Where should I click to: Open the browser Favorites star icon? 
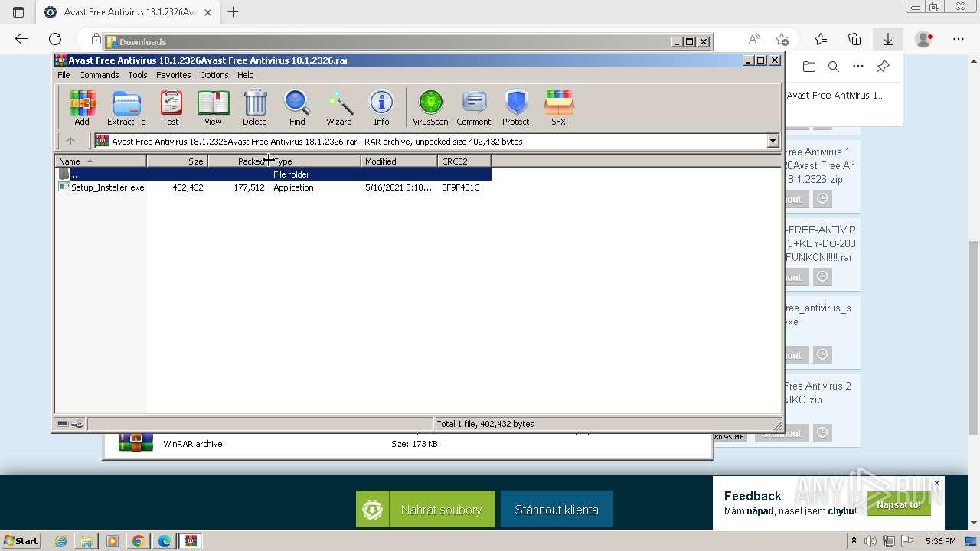tap(821, 39)
